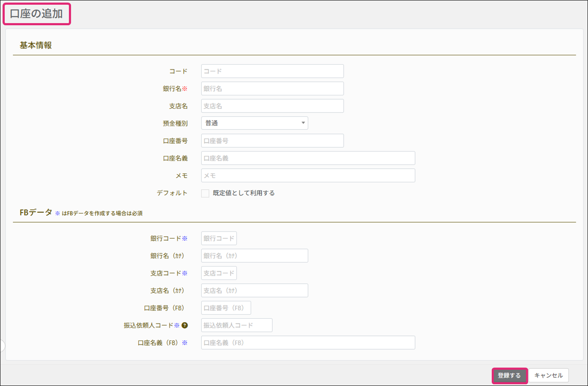588x386 pixels.
Task: Click the 銀行名（カナ） field
Action: [254, 256]
